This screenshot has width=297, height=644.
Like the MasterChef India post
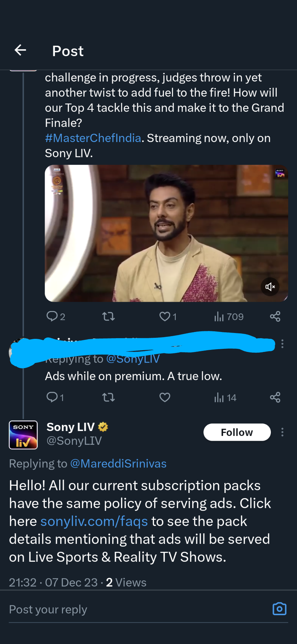click(165, 316)
